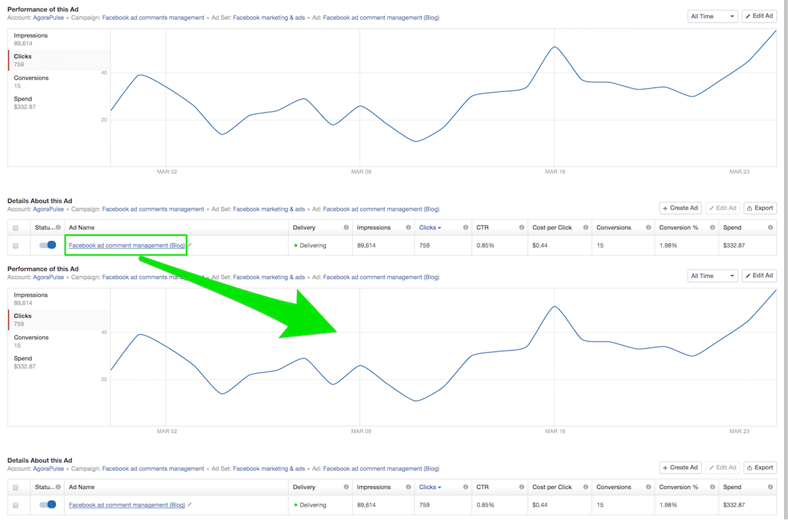Toggle the ad status switch in the top table

point(48,245)
